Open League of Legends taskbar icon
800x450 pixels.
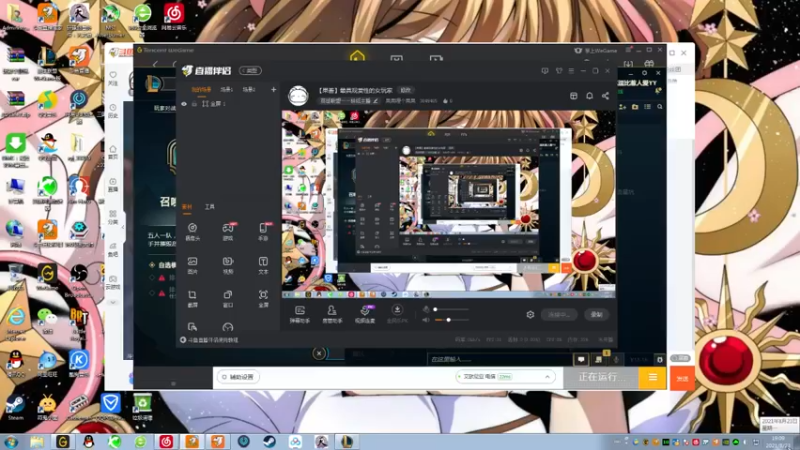[x=347, y=442]
